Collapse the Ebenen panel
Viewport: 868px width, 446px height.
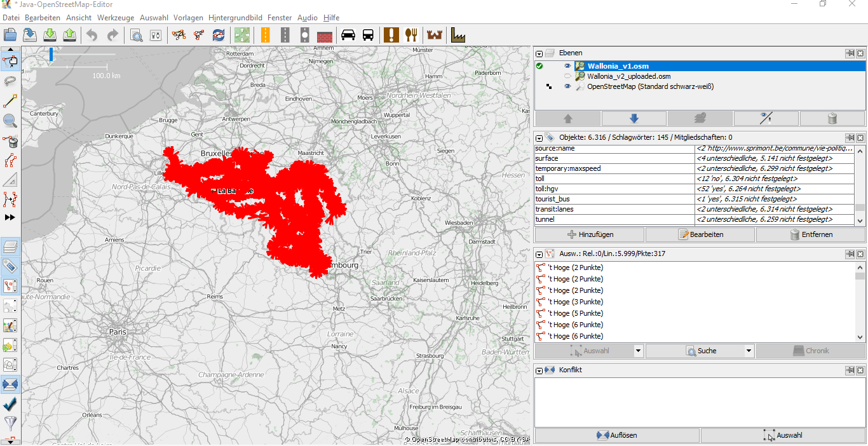(x=539, y=54)
